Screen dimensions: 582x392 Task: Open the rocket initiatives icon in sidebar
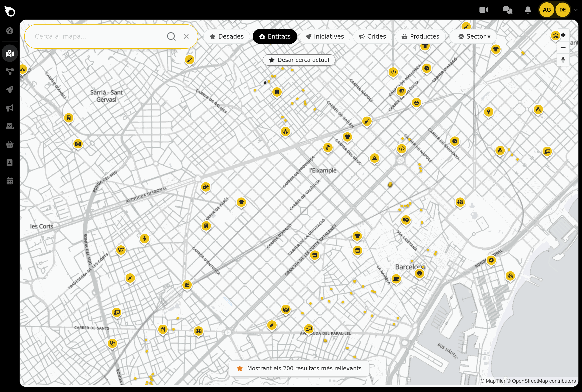[10, 90]
